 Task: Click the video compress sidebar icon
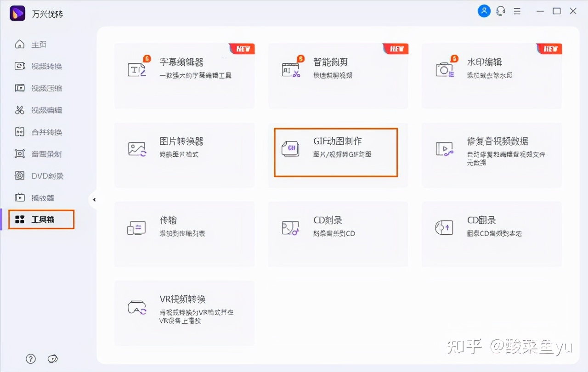[x=20, y=88]
